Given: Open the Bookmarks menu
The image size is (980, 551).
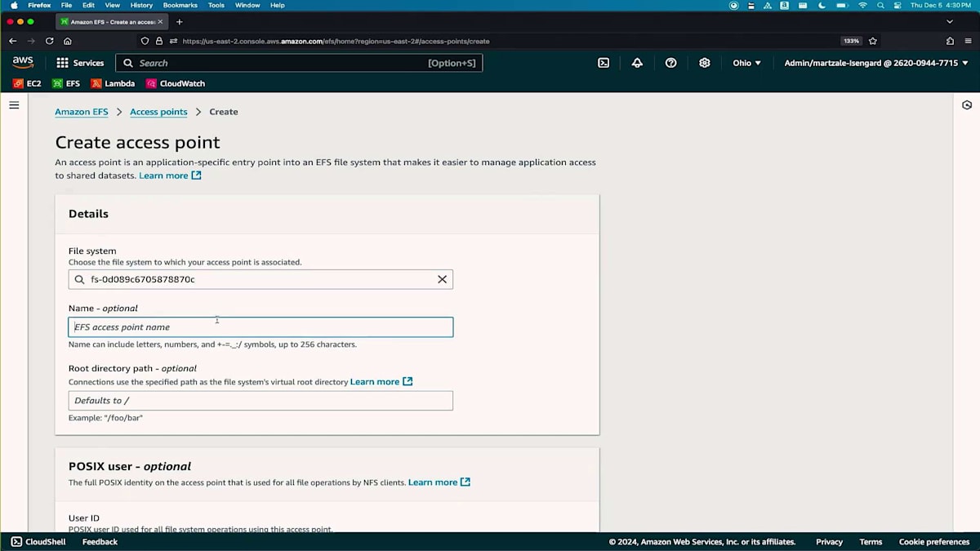Looking at the screenshot, I should (180, 5).
